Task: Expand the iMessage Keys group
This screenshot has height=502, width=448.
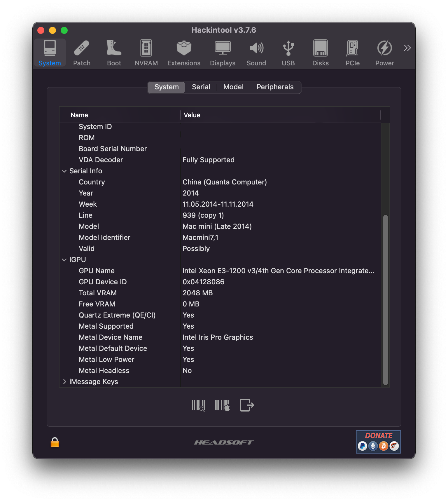Action: point(64,382)
